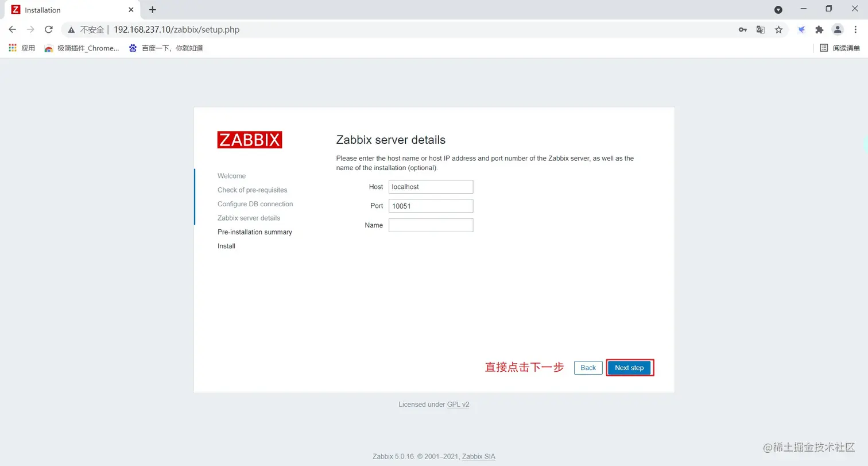868x466 pixels.
Task: Click the browser forward arrow
Action: pos(30,29)
